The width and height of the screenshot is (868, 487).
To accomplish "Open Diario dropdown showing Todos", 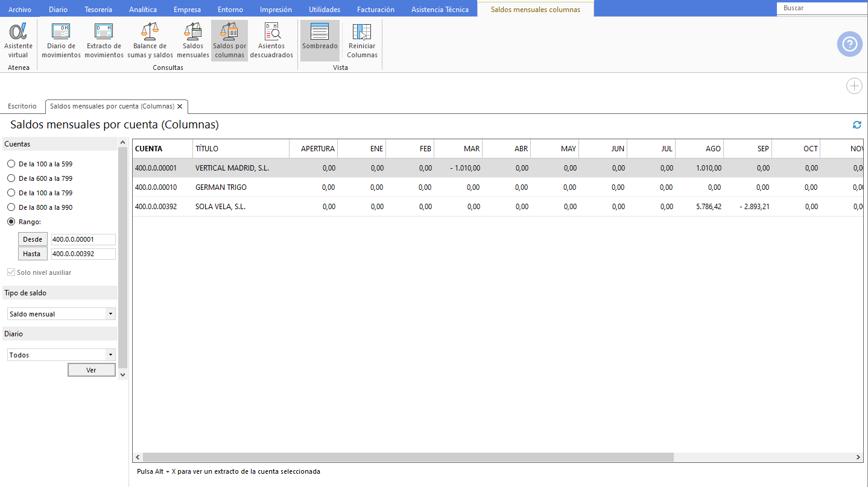I will click(61, 355).
